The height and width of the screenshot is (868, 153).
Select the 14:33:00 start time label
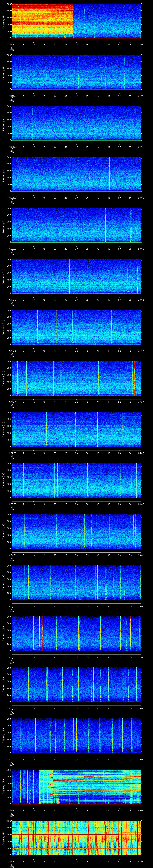click(x=12, y=504)
